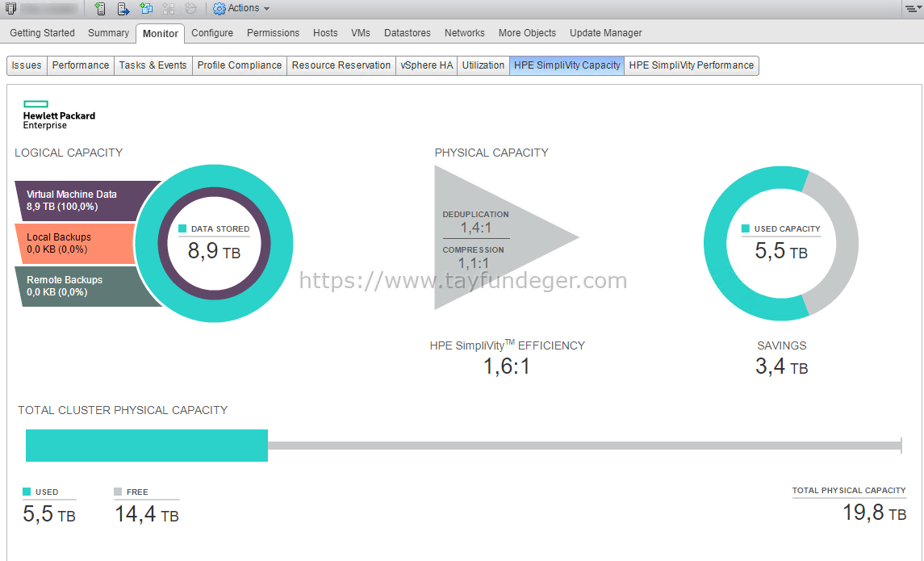Click the Compression 1,1:1 ratio

(474, 263)
